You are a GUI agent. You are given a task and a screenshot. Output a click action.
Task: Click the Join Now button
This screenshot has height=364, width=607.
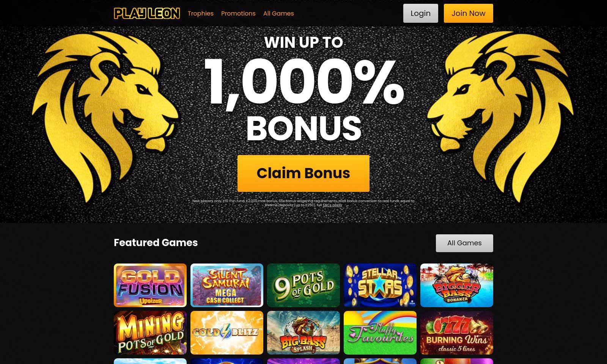point(469,13)
